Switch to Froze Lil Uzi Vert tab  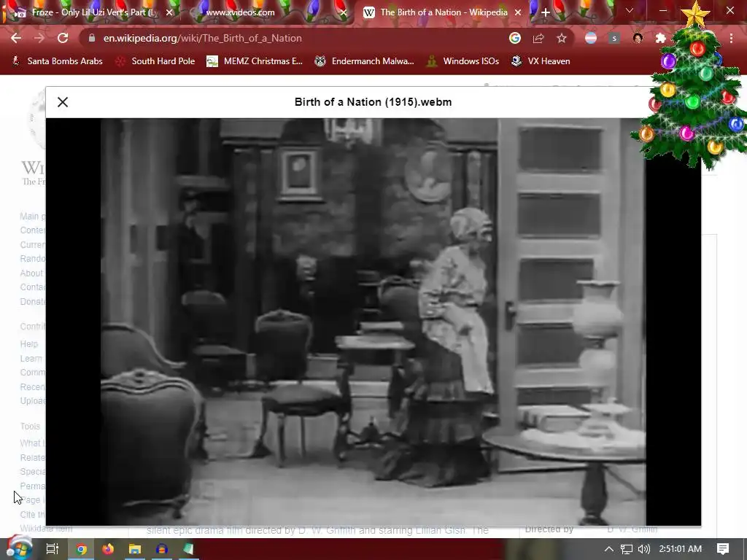[93, 12]
